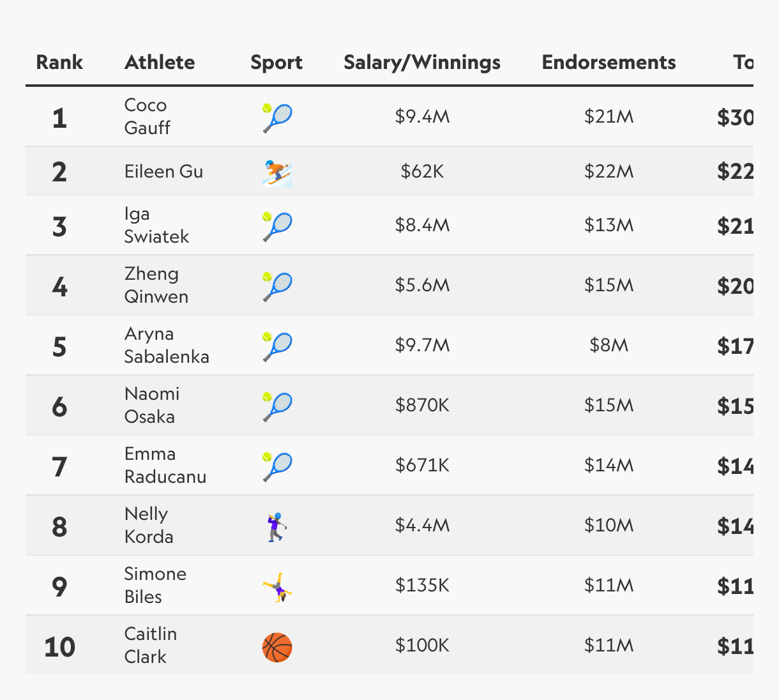Click the golfer icon for Nelly Korda
The width and height of the screenshot is (779, 700).
tap(277, 526)
